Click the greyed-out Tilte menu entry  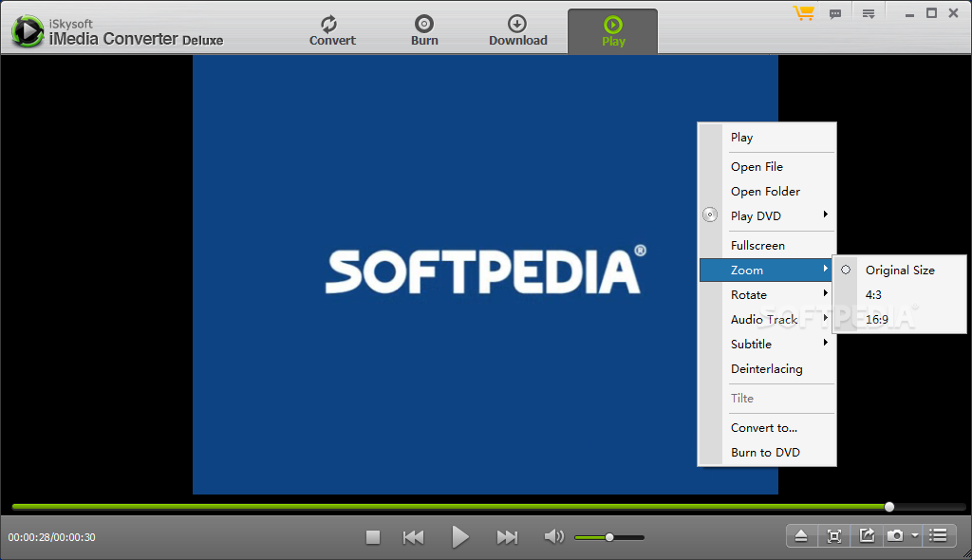[x=767, y=398]
